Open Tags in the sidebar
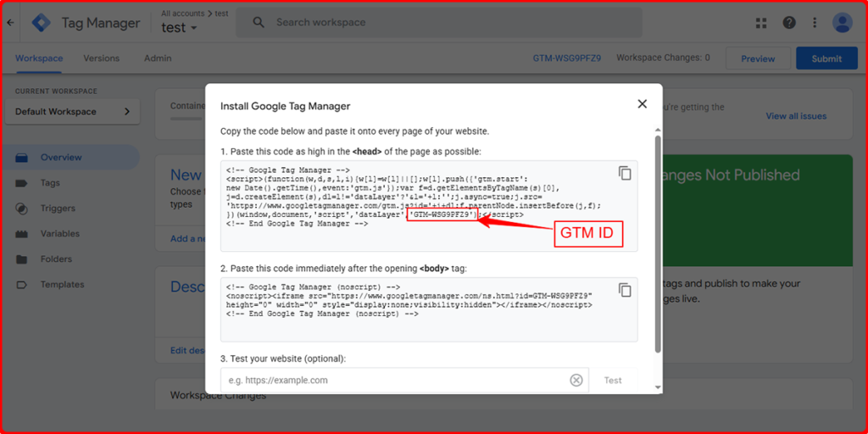Image resolution: width=868 pixels, height=434 pixels. tap(50, 183)
